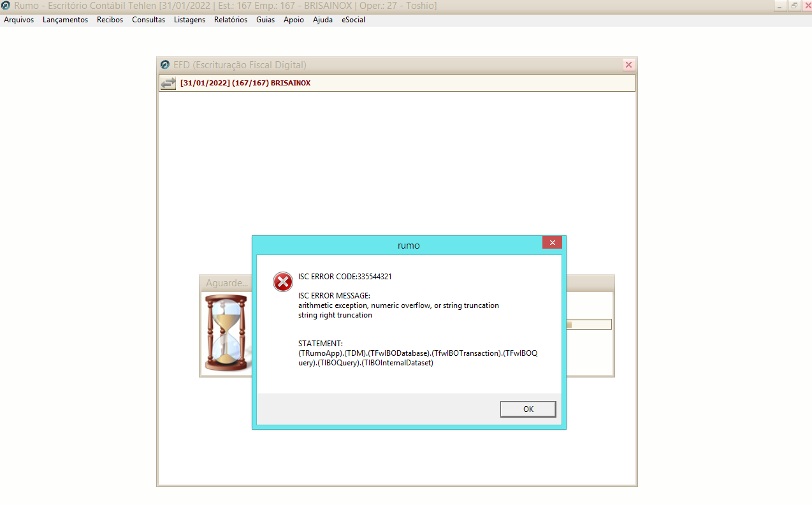Image resolution: width=812 pixels, height=505 pixels.
Task: Close the EFD Escrituração Fiscal Digital window
Action: 629,65
